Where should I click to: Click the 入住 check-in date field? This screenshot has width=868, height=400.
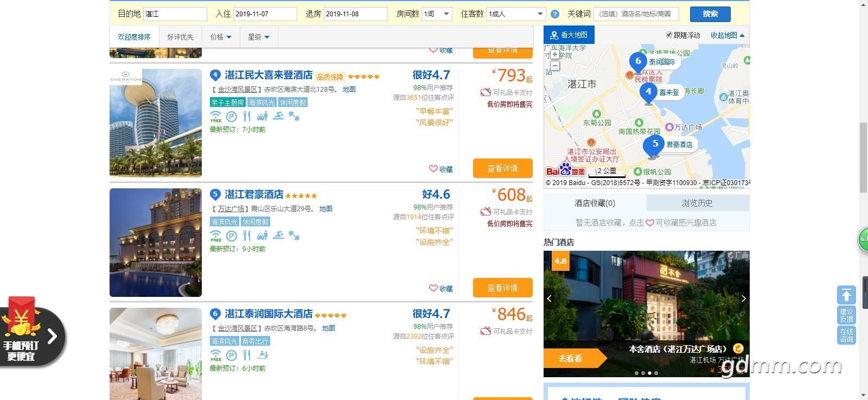click(265, 14)
